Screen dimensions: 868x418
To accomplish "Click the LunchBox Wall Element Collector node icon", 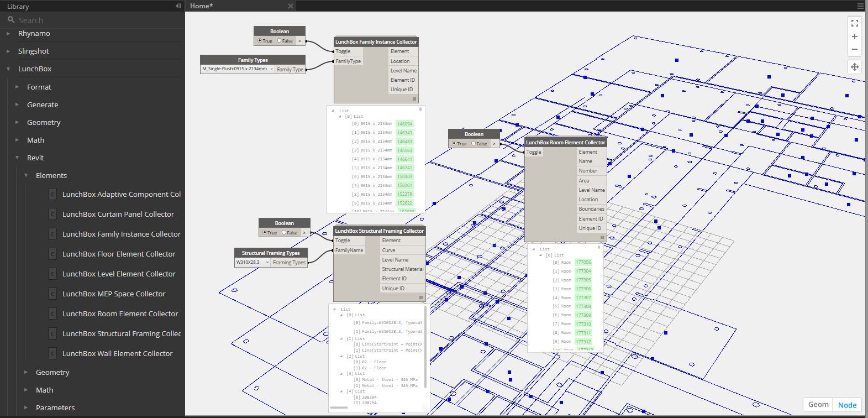I will point(52,354).
